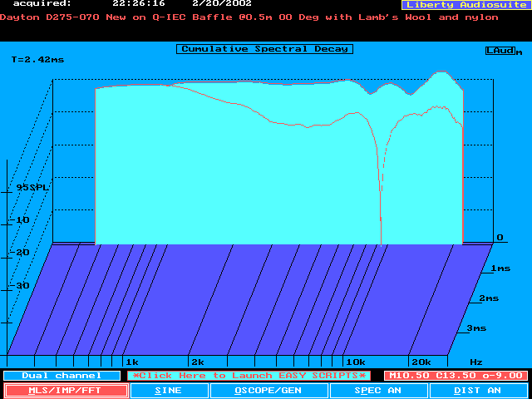Click the 3ms time axis label

pyautogui.click(x=476, y=328)
